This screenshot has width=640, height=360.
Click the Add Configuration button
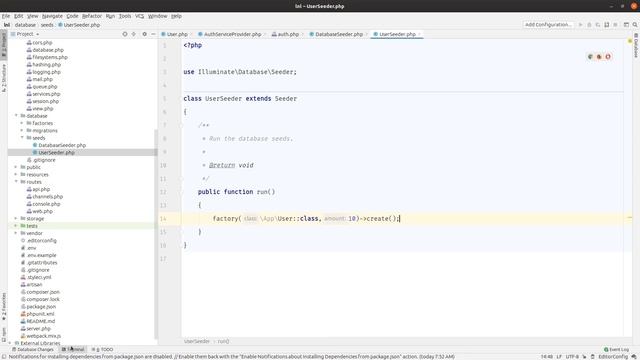548,25
